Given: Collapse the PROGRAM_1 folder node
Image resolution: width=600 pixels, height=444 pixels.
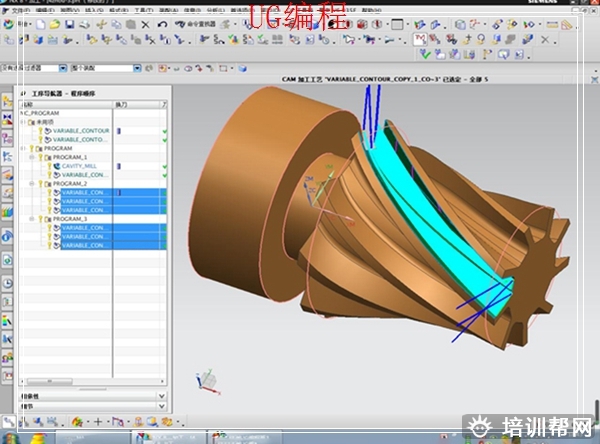Looking at the screenshot, I should coord(32,157).
